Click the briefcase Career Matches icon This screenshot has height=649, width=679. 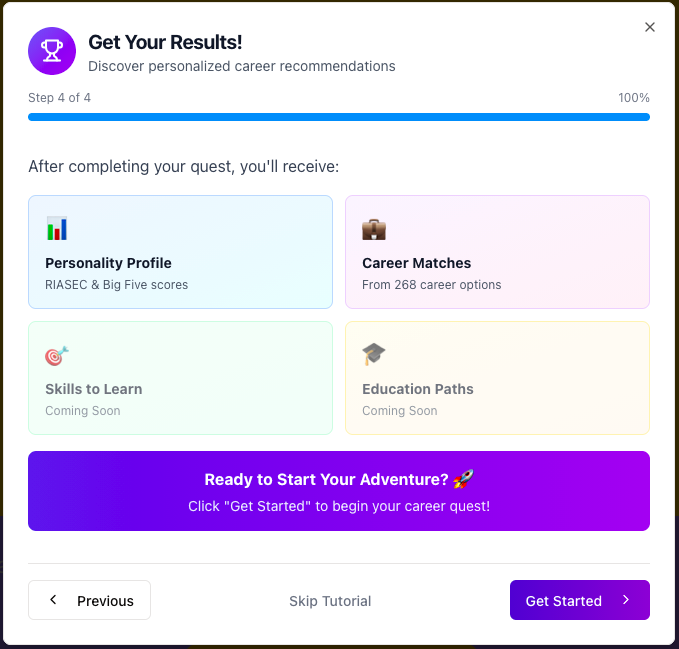[x=373, y=229]
